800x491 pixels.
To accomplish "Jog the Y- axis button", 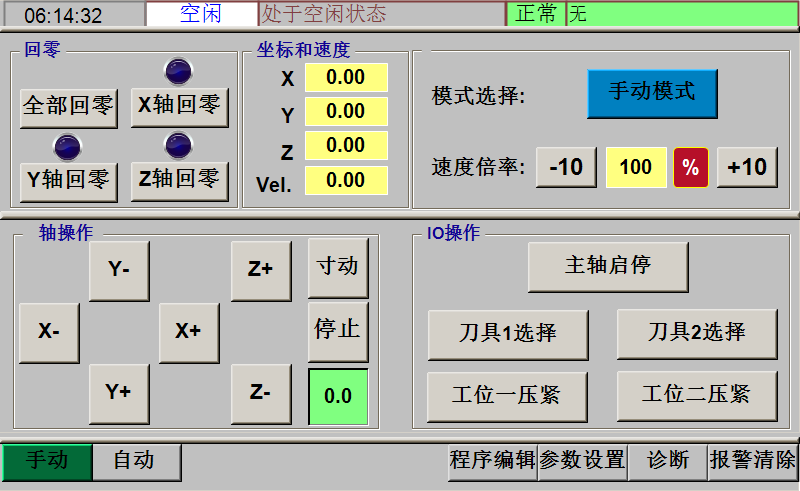I will (119, 270).
